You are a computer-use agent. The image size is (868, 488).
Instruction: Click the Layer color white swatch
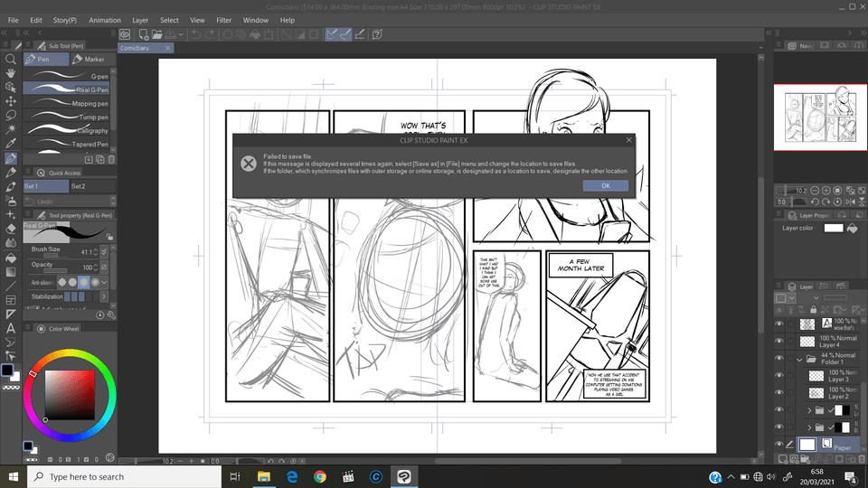[833, 228]
